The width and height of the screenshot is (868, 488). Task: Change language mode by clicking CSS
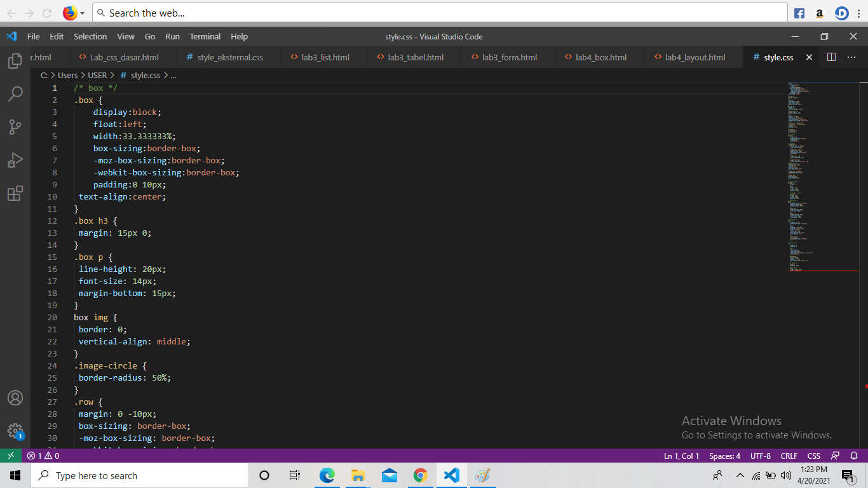point(813,456)
